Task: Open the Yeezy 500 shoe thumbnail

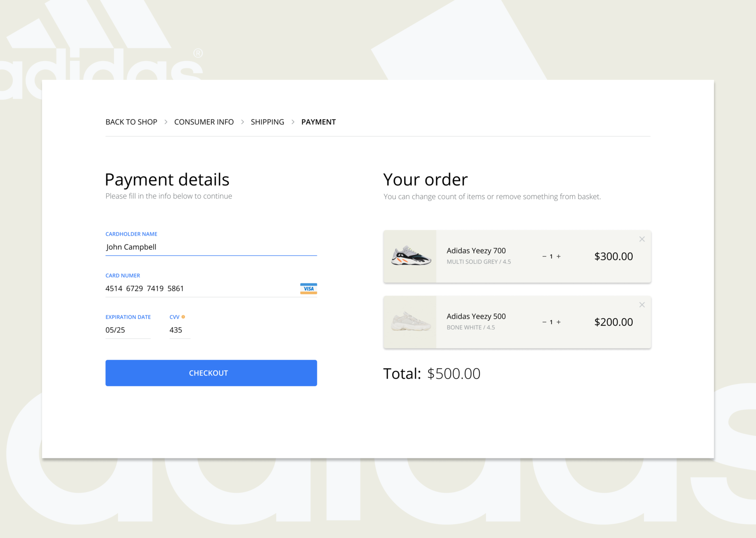Action: pyautogui.click(x=410, y=322)
